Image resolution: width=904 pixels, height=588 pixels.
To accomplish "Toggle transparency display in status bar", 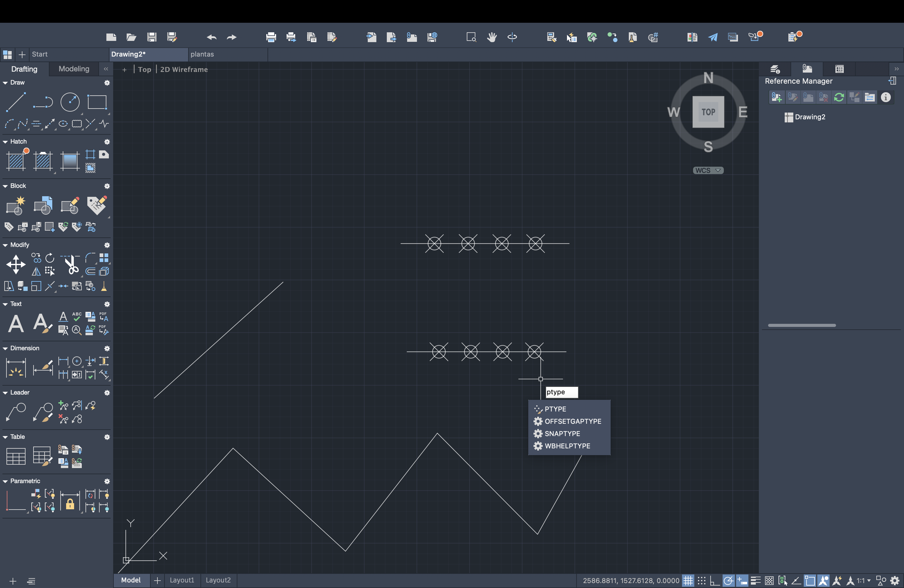I will coord(769,581).
